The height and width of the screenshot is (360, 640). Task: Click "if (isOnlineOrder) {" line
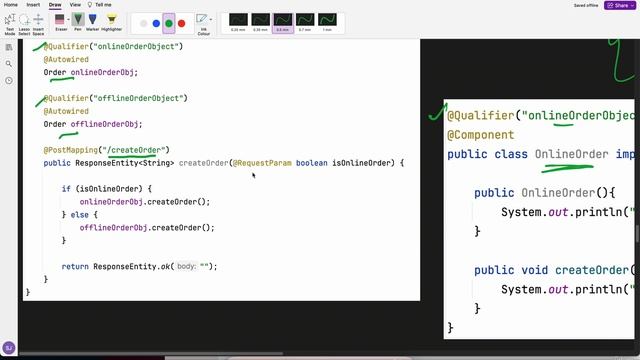[x=107, y=189]
